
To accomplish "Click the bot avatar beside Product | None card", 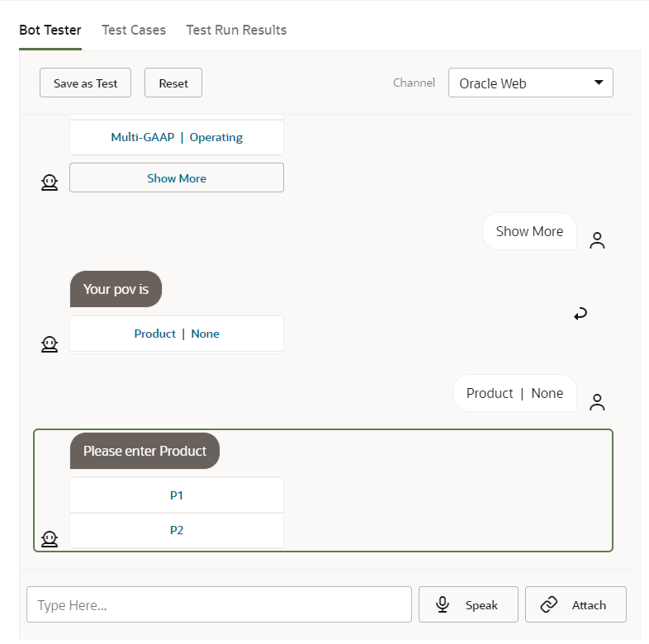I will pyautogui.click(x=50, y=343).
